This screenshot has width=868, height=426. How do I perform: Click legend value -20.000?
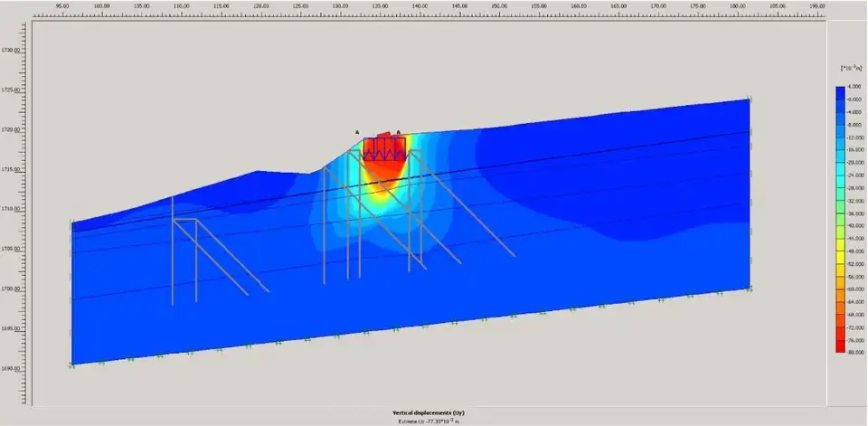click(x=854, y=163)
